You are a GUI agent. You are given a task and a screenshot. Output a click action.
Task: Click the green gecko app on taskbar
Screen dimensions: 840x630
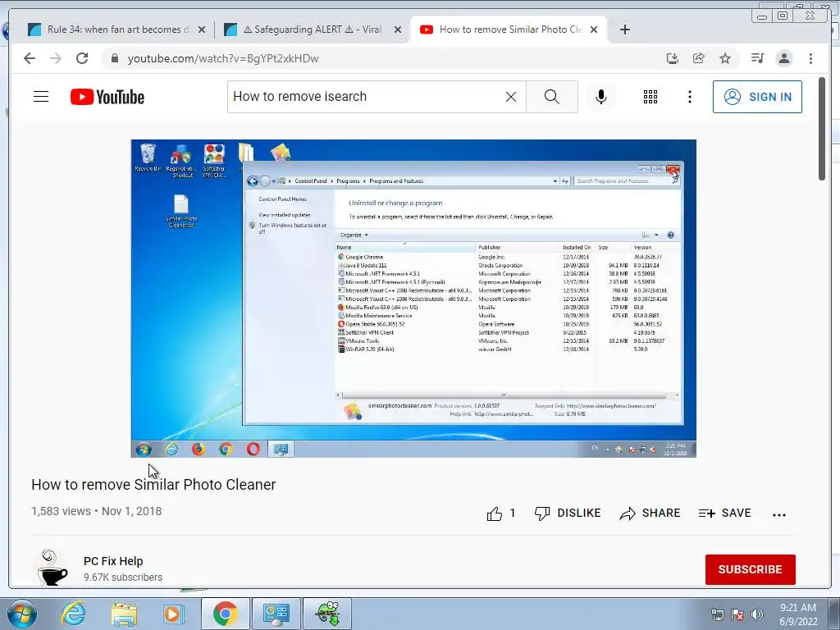327,614
